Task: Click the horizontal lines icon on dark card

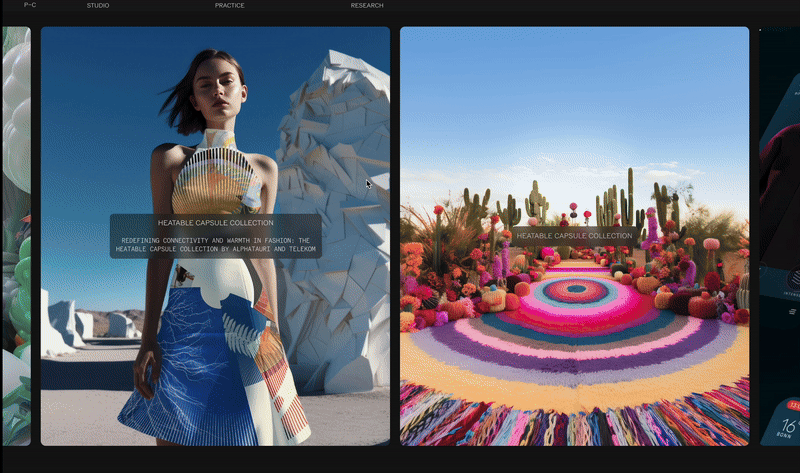Action: tap(792, 312)
